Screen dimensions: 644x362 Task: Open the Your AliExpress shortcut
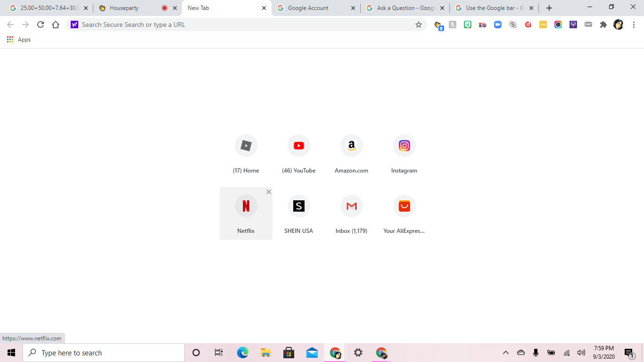pos(405,214)
